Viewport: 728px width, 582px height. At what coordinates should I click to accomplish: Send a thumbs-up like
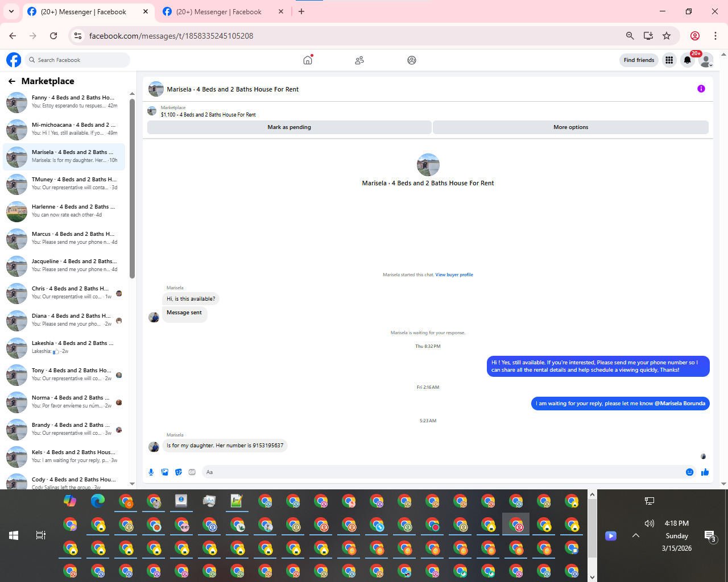tap(705, 472)
